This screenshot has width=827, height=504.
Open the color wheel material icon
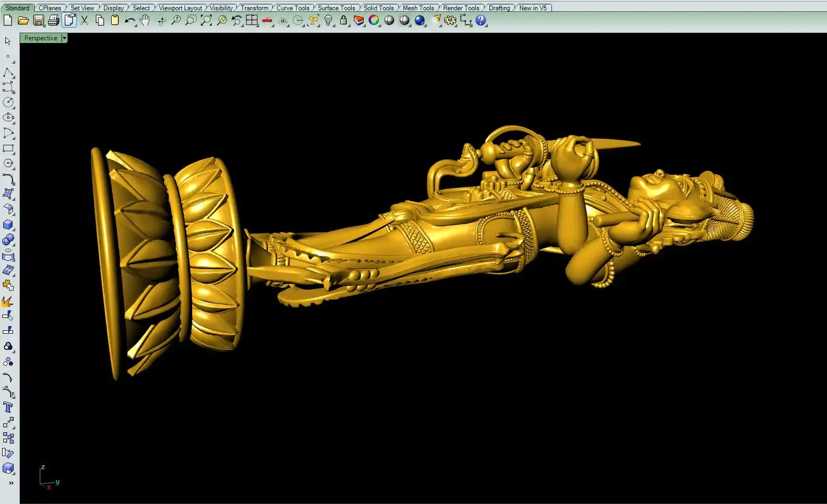click(373, 21)
